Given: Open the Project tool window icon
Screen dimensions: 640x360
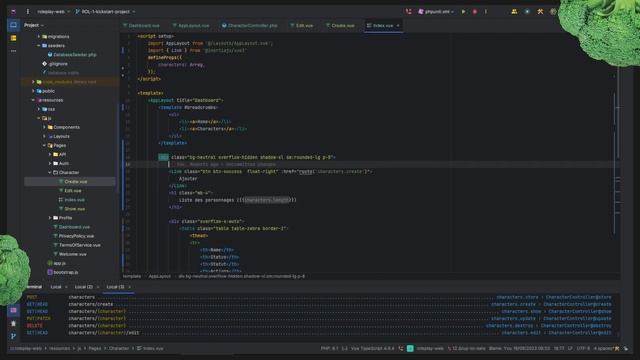Looking at the screenshot, I should (x=13, y=25).
